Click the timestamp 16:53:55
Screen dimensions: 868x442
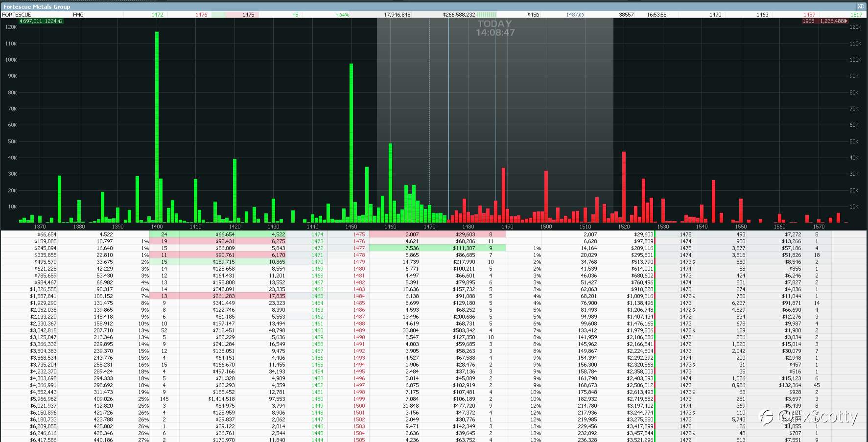point(657,15)
